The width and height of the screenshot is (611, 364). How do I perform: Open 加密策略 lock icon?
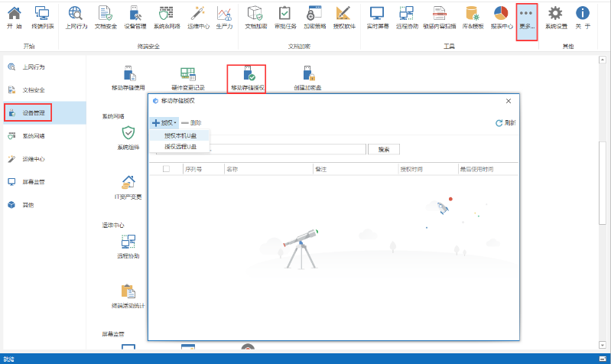click(314, 18)
